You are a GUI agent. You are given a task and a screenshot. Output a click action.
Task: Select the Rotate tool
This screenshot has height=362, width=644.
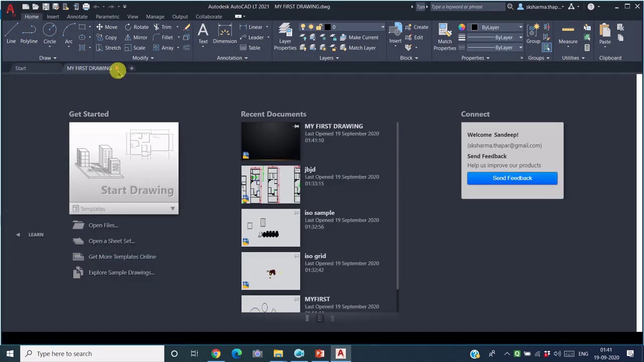pos(136,27)
